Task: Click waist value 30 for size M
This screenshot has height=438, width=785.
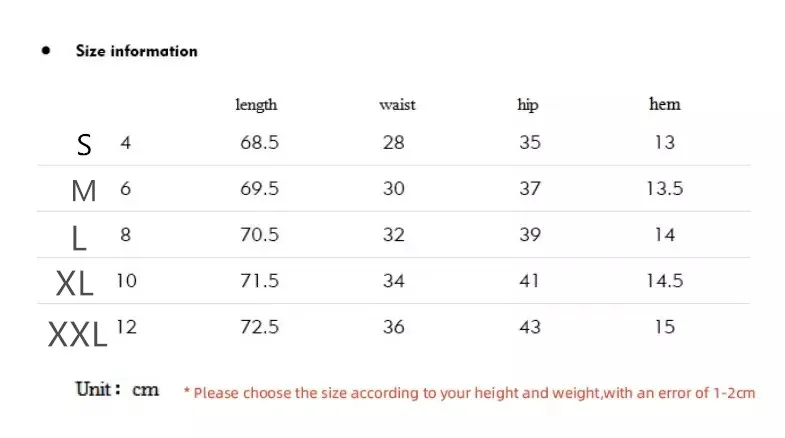Action: pyautogui.click(x=394, y=188)
